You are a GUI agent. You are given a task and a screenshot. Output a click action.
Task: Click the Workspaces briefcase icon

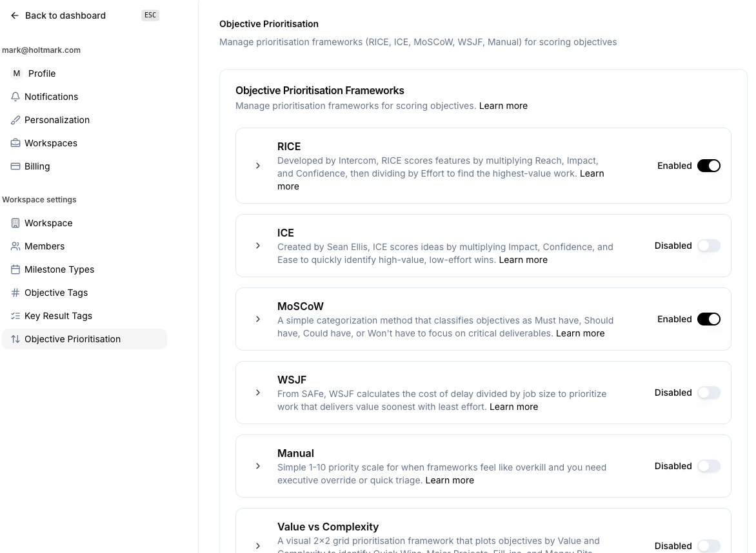tap(15, 143)
